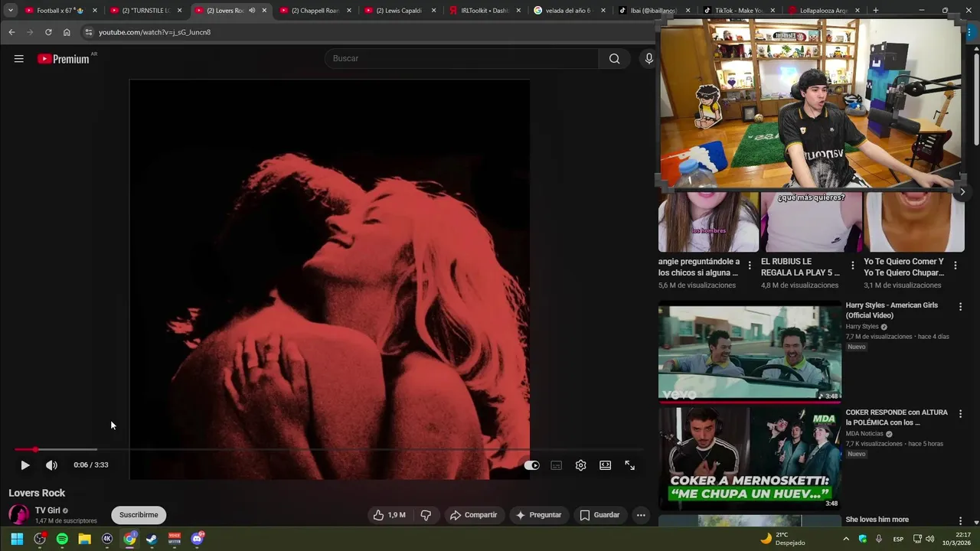Open options for angie preguntándole short

[x=750, y=266]
